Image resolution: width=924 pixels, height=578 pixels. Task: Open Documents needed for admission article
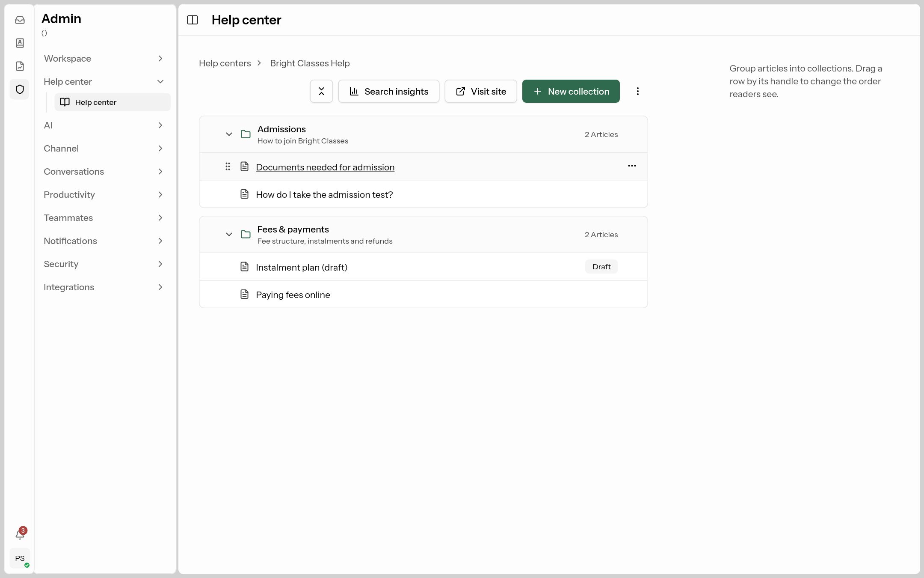(325, 167)
